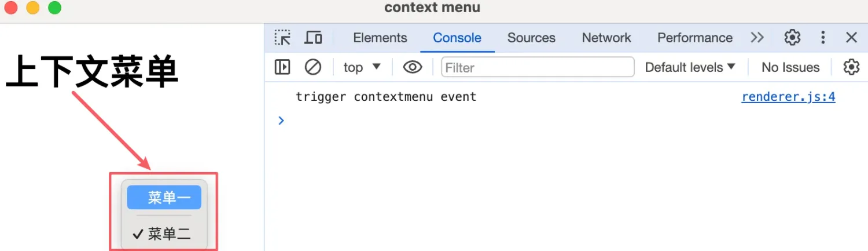This screenshot has height=251, width=868.
Task: Click the No Issues button
Action: [790, 67]
